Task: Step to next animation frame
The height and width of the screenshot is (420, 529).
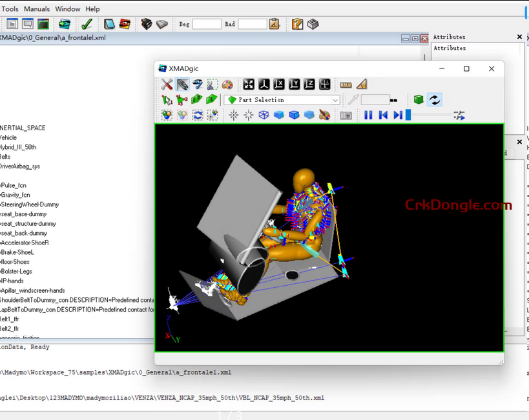Action: pyautogui.click(x=398, y=115)
